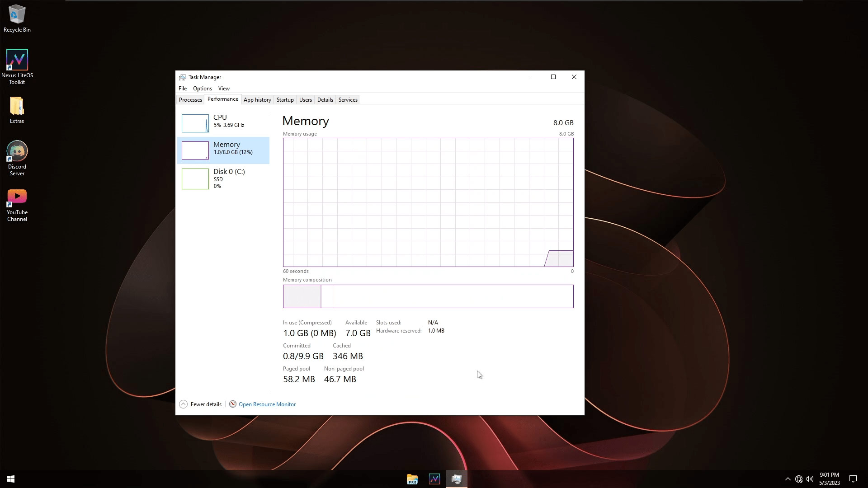Open the network icon in system tray
Image resolution: width=868 pixels, height=488 pixels.
pyautogui.click(x=799, y=479)
